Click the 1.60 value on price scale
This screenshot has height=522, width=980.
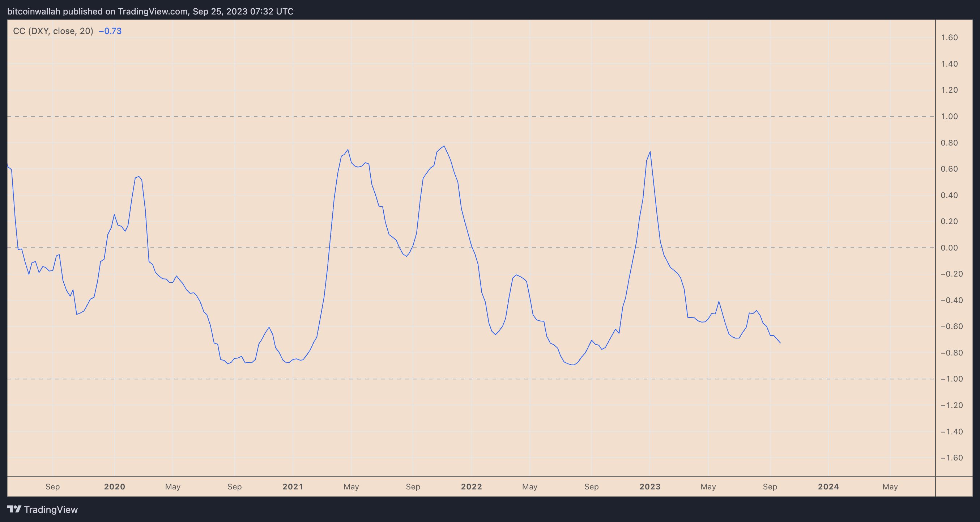click(x=949, y=38)
